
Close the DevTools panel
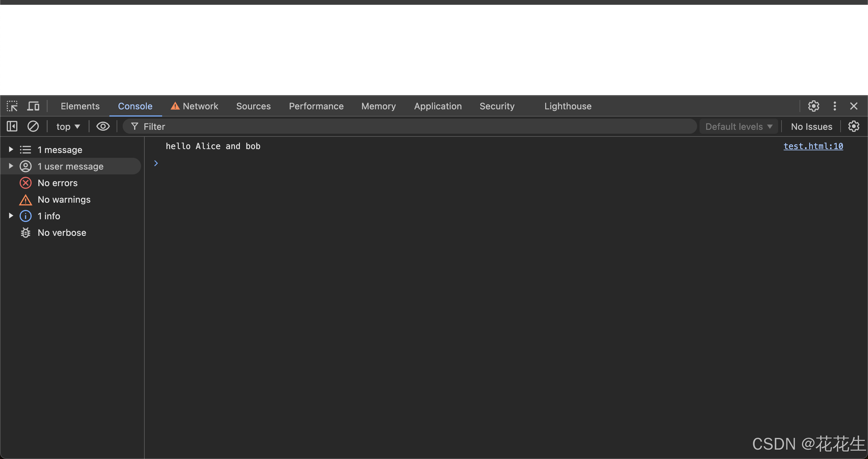coord(854,106)
